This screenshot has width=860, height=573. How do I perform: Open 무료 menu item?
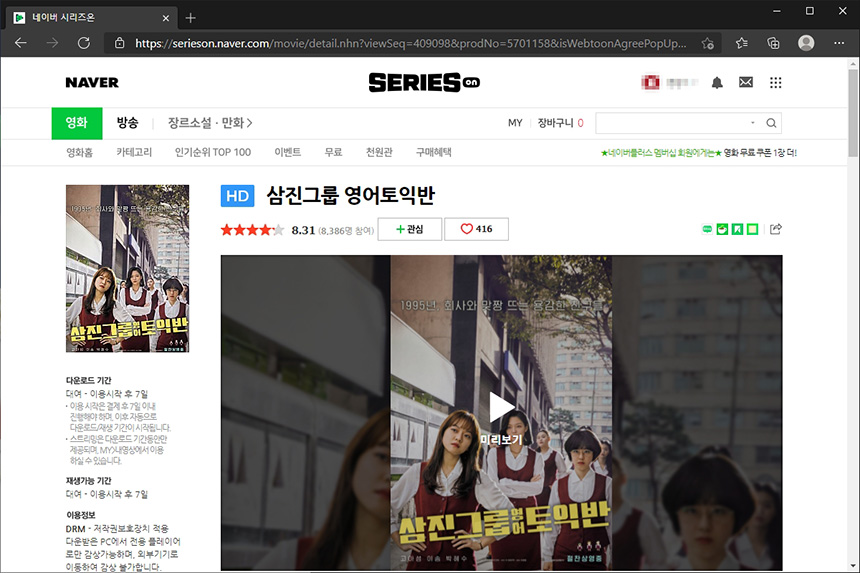pos(333,152)
